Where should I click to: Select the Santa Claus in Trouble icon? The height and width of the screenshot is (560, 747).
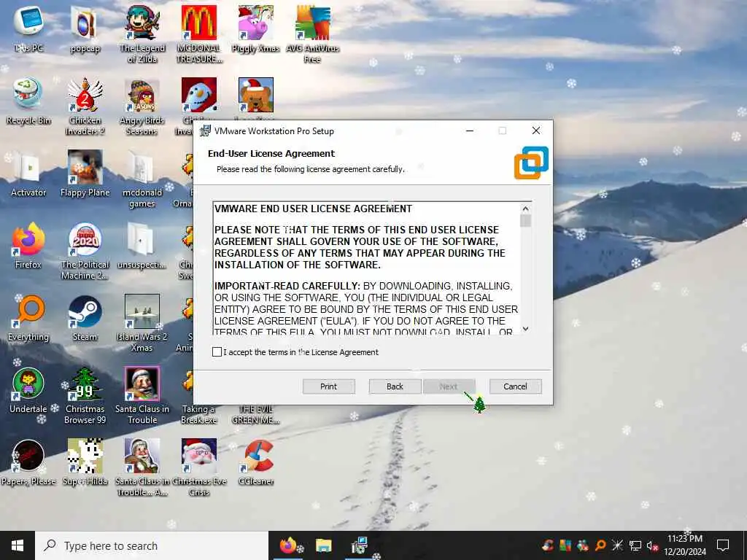point(142,396)
